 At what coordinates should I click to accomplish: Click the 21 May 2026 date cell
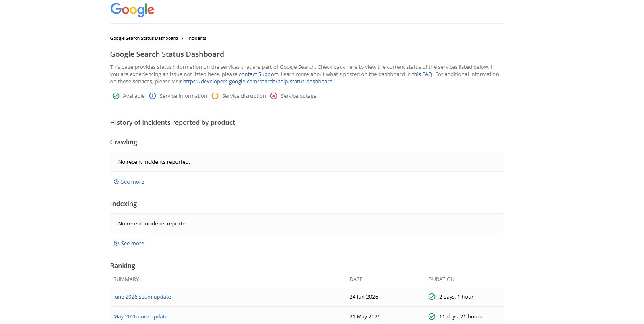[365, 316]
